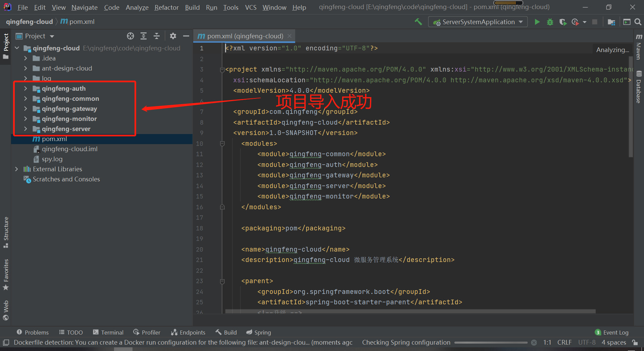644x351 pixels.
Task: Open the Spring tool window
Action: [259, 332]
